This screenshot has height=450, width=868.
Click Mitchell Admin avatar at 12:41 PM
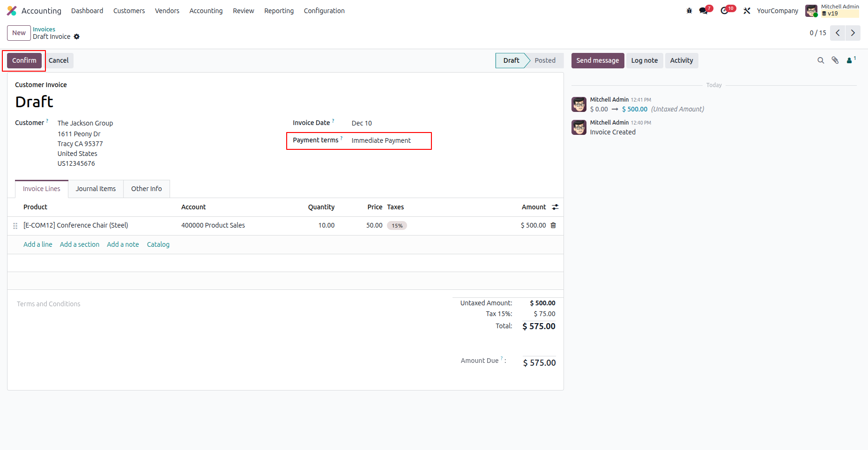(579, 104)
